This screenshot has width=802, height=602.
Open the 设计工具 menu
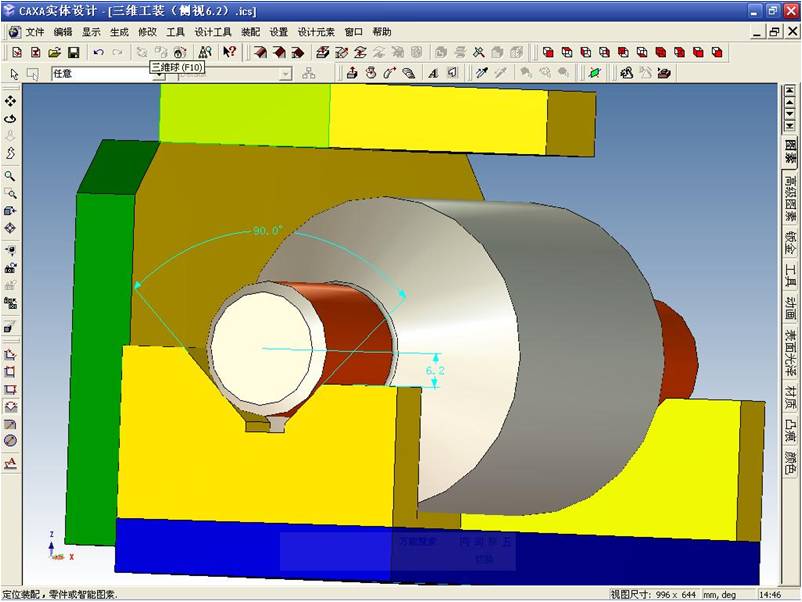213,32
